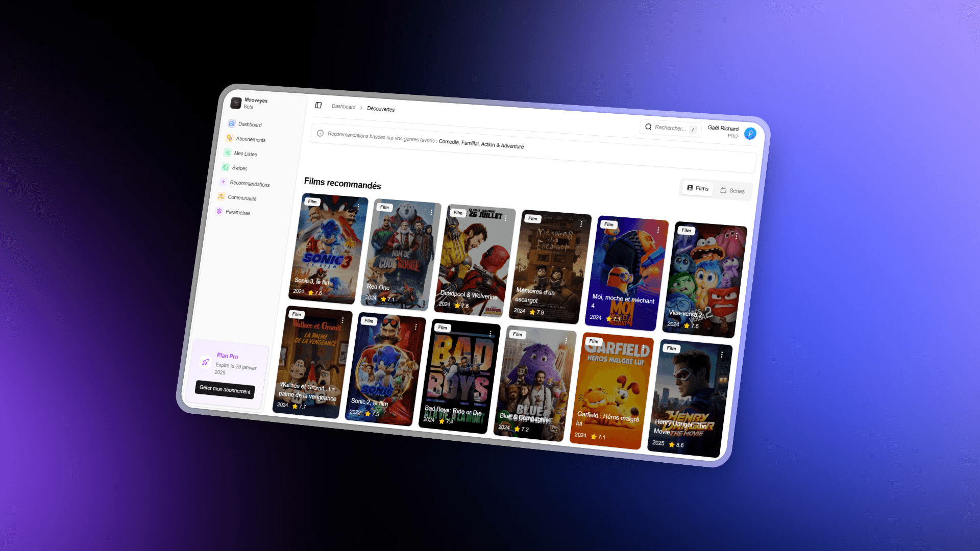980x551 pixels.
Task: Open the Swipes section
Action: tap(235, 167)
